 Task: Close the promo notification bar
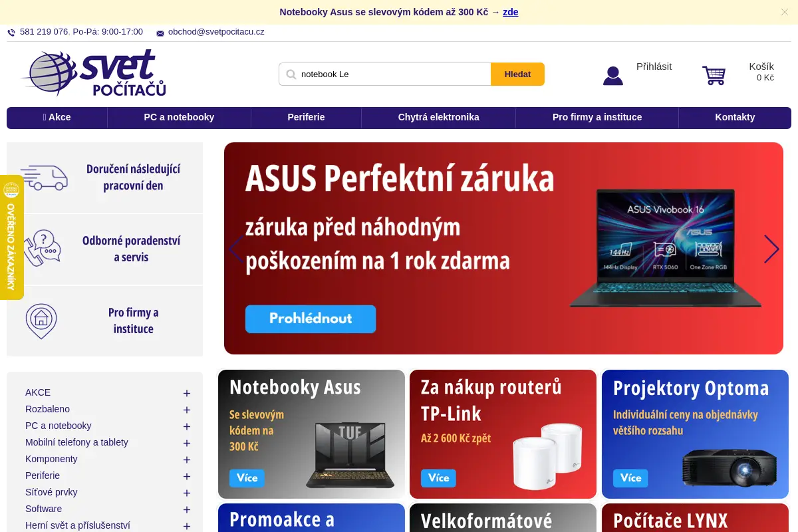(x=785, y=12)
